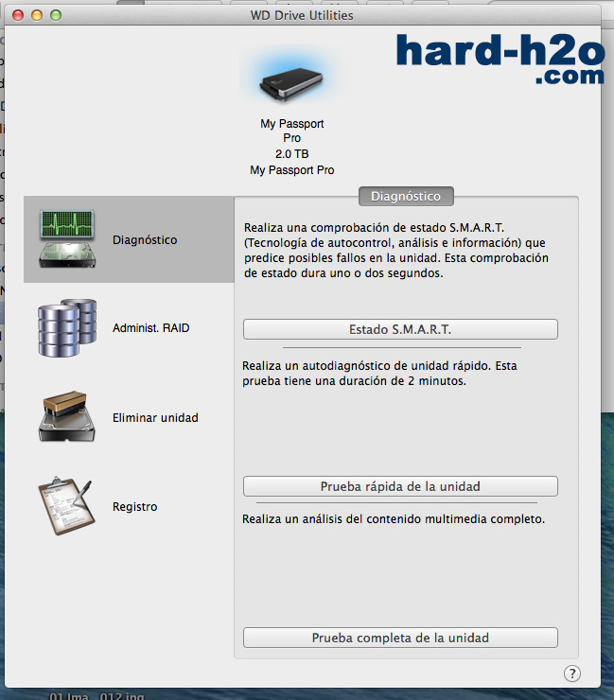Select the Diagnóstico tab header
614x700 pixels.
click(406, 197)
